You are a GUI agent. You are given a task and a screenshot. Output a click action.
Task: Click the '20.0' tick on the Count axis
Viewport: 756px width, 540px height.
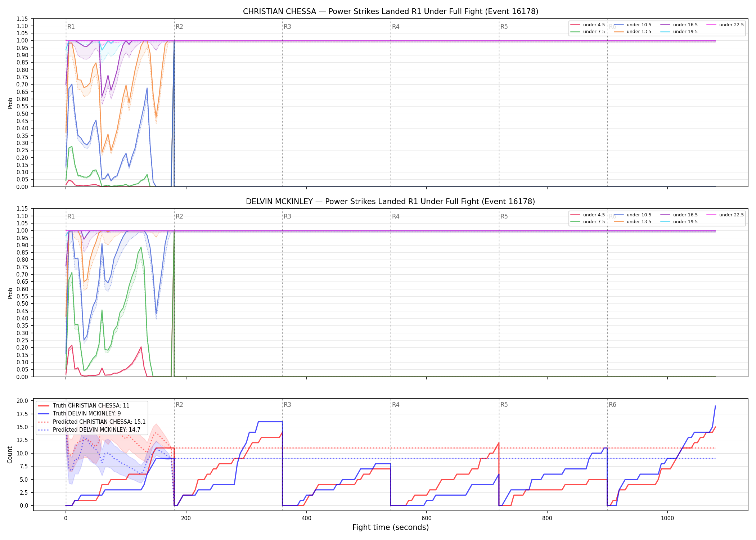22,401
